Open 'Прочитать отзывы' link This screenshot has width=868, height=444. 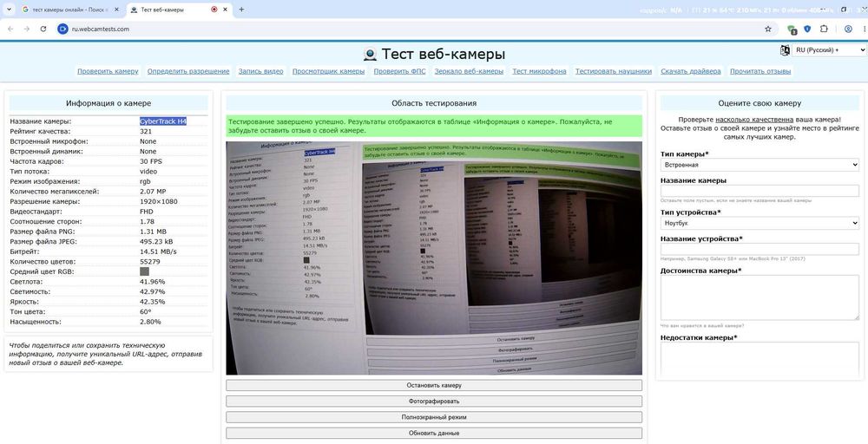pyautogui.click(x=760, y=71)
